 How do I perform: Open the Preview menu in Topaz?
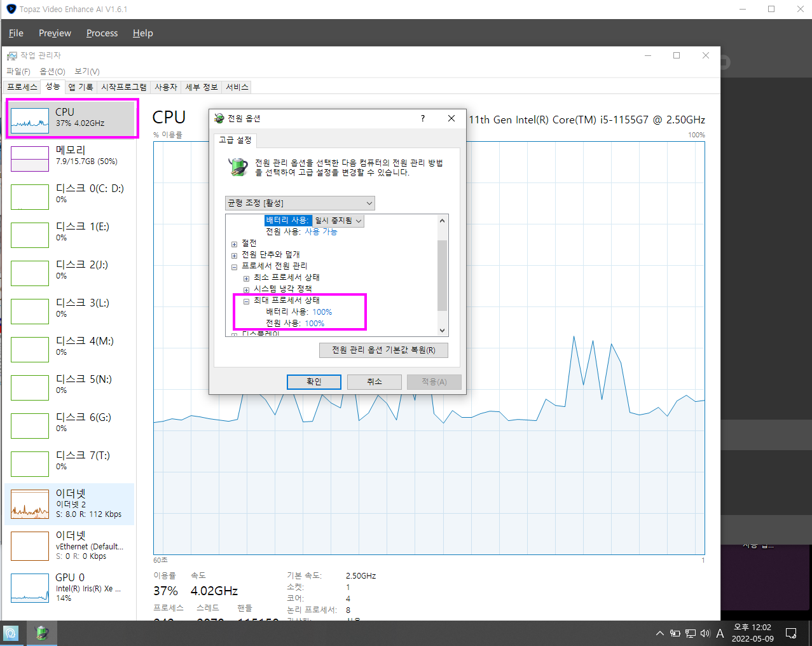click(x=55, y=33)
